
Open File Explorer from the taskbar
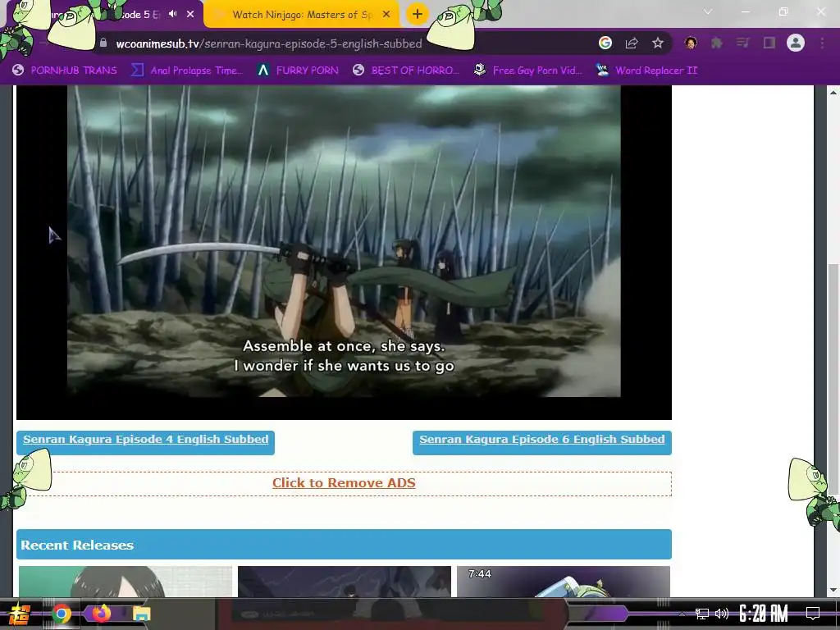click(x=141, y=614)
